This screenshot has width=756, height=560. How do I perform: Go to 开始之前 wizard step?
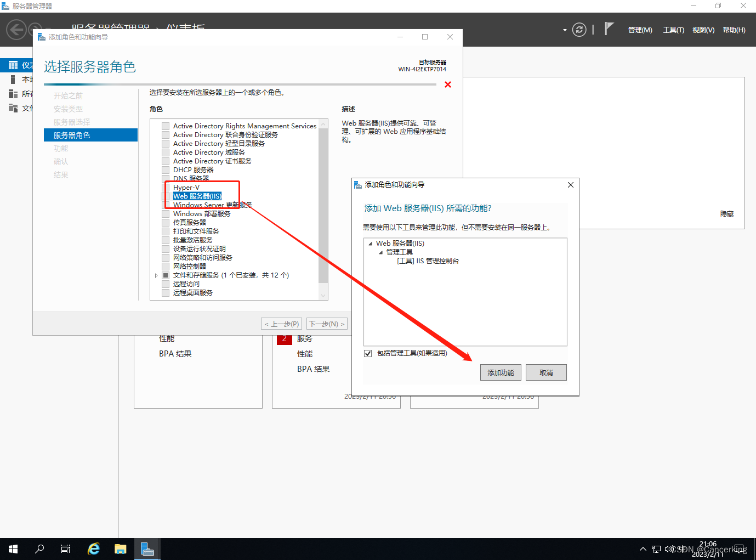coord(68,96)
